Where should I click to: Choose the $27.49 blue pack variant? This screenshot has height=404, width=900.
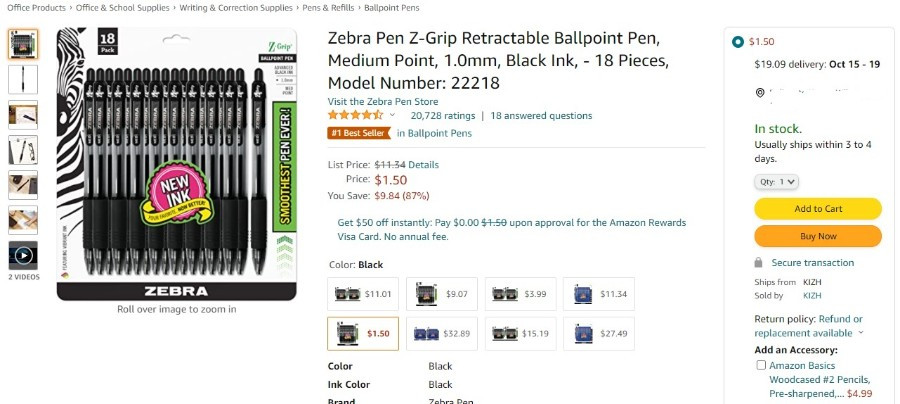[599, 333]
